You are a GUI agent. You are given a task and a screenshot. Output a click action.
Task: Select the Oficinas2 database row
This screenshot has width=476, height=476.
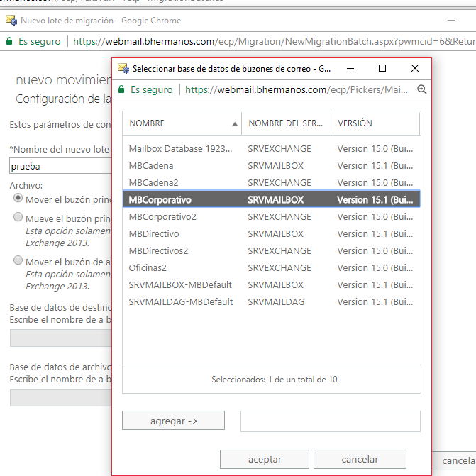(x=272, y=267)
